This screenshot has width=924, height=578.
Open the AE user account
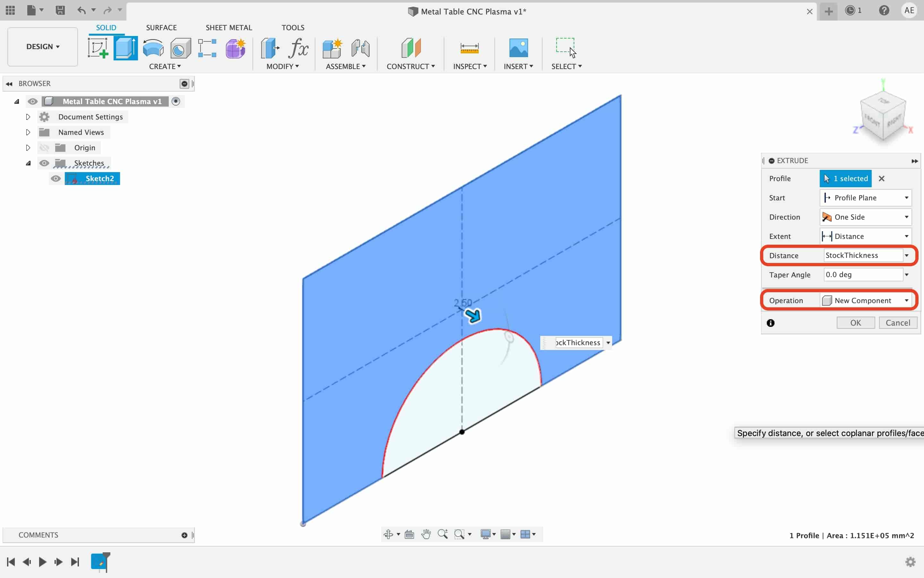click(x=909, y=10)
